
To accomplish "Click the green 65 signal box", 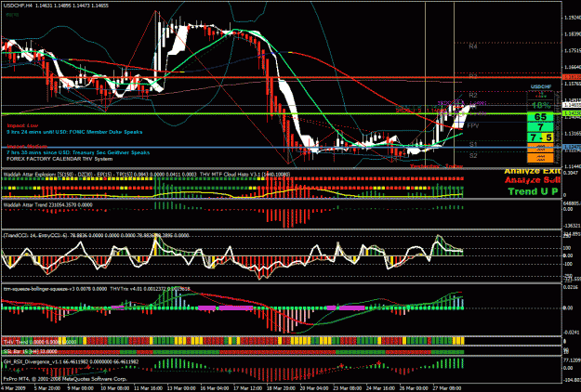I will (x=540, y=117).
